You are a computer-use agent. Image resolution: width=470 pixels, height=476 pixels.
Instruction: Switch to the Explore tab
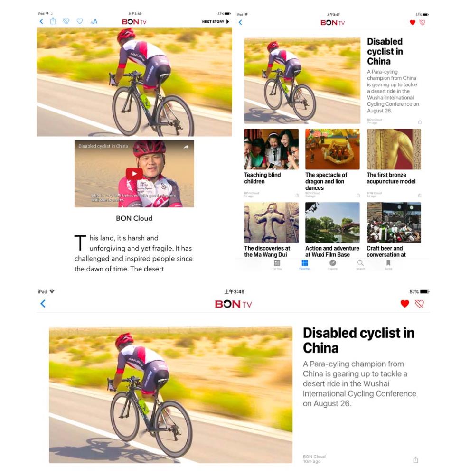[333, 264]
